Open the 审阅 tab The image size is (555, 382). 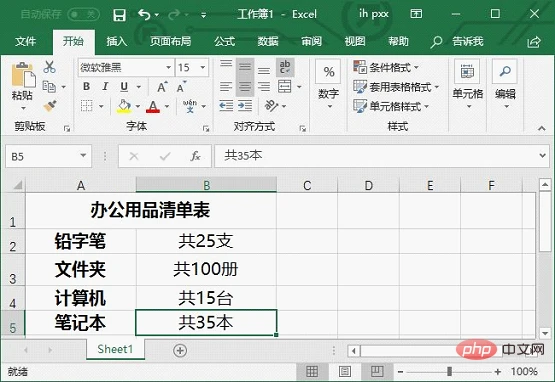click(311, 42)
